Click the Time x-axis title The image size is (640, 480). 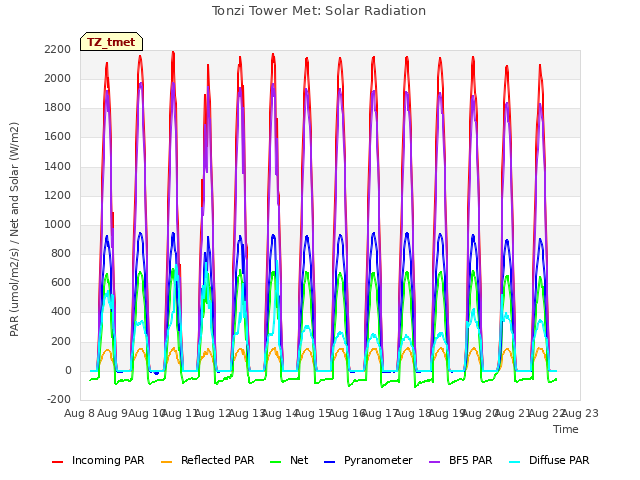coord(566,429)
